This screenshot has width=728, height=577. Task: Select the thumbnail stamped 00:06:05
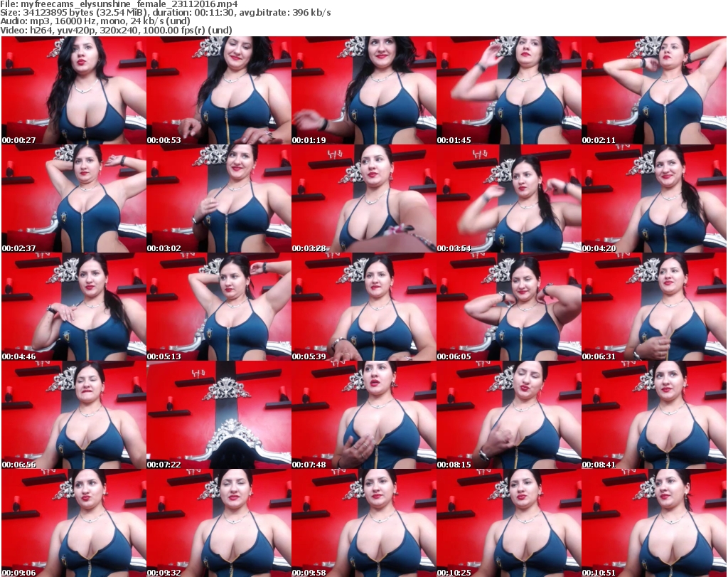[x=509, y=307]
